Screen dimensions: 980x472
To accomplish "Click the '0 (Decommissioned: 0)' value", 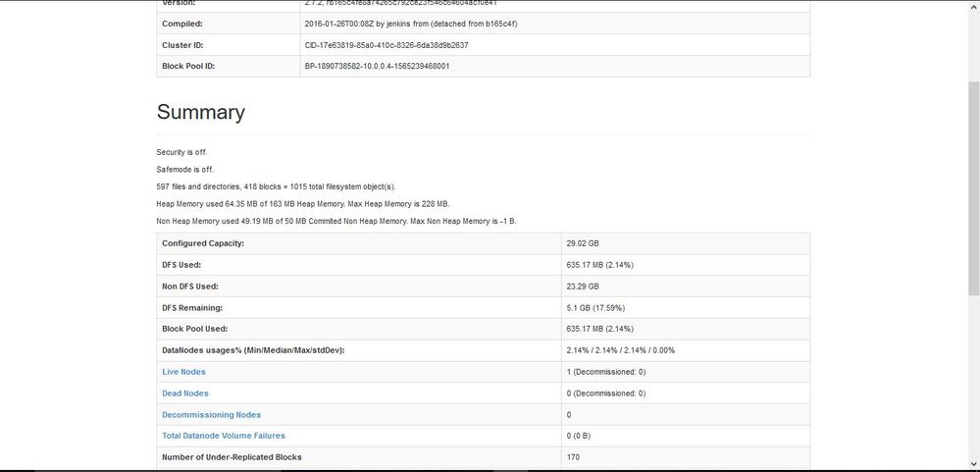I will pyautogui.click(x=605, y=393).
